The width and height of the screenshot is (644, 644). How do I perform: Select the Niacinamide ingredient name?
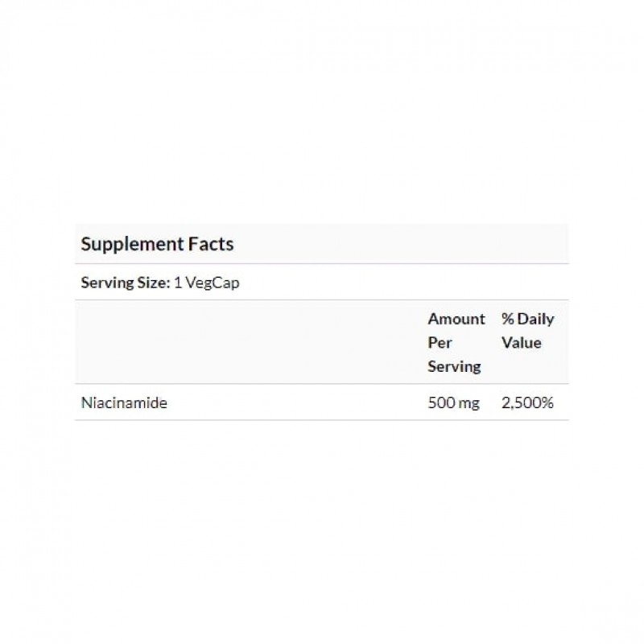point(124,403)
